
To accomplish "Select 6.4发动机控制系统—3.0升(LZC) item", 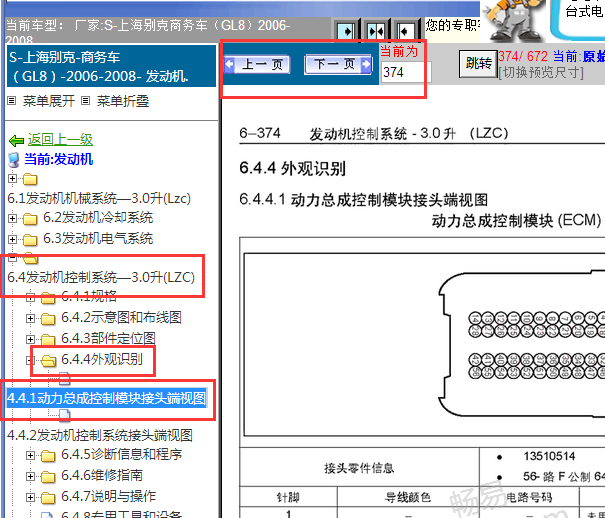I will click(x=101, y=277).
